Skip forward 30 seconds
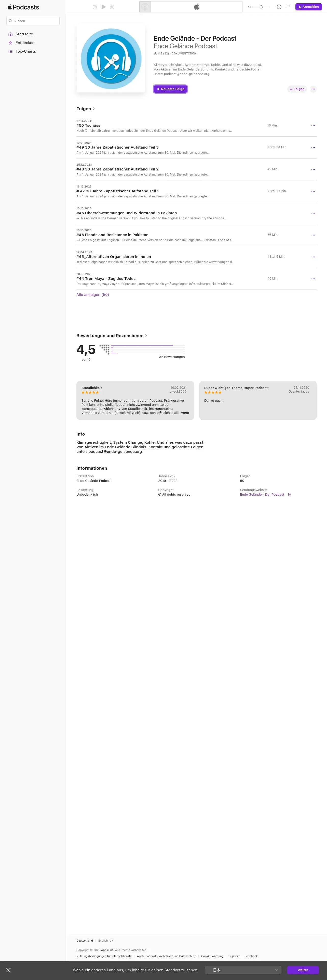Viewport: 327px width, 980px height. [x=112, y=7]
